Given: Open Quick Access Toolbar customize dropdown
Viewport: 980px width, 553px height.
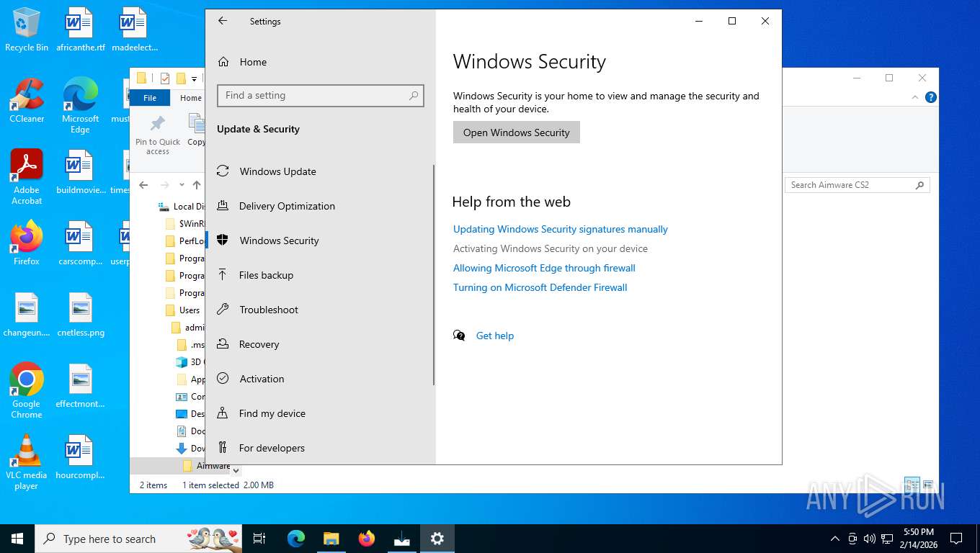Looking at the screenshot, I should click(194, 78).
